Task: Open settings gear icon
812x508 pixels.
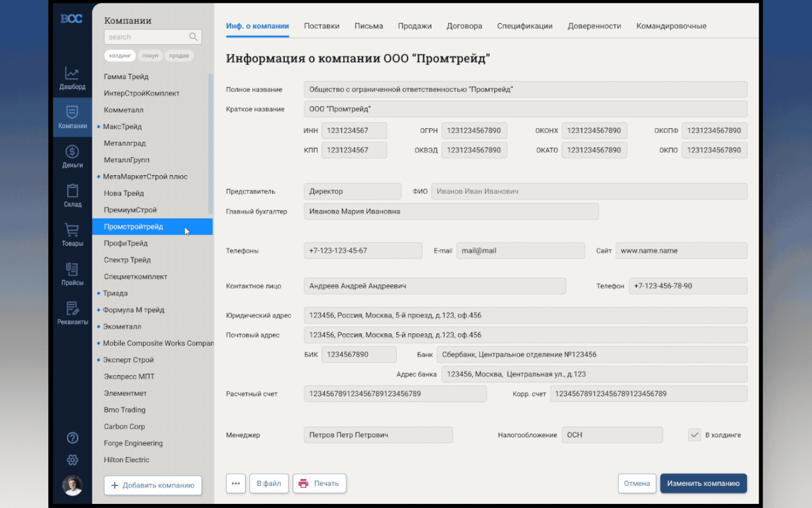Action: (72, 460)
